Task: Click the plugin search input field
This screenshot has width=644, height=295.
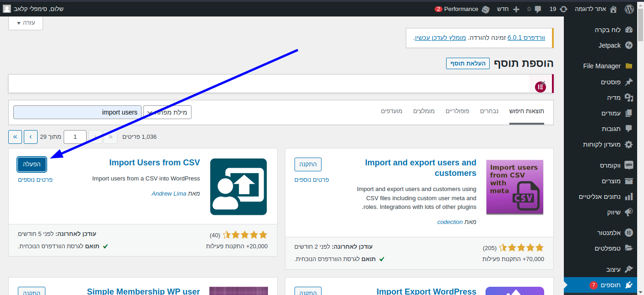Action: coord(77,112)
